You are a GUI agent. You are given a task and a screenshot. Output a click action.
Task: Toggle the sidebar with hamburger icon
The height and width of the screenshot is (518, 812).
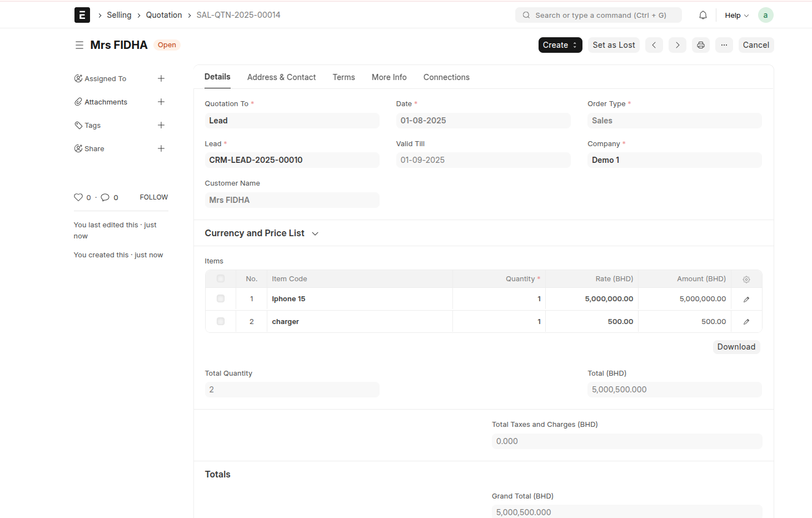79,45
